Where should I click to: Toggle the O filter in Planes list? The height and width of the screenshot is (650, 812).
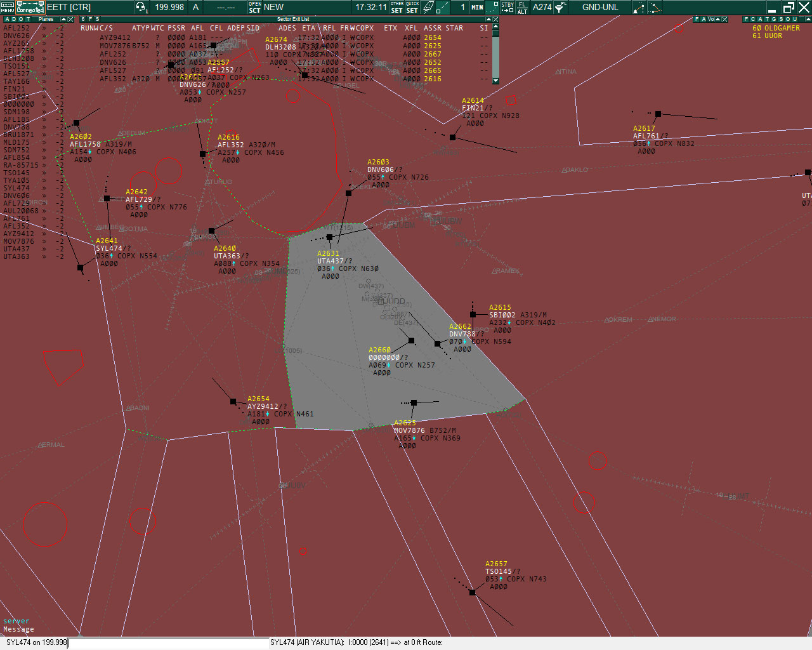20,19
